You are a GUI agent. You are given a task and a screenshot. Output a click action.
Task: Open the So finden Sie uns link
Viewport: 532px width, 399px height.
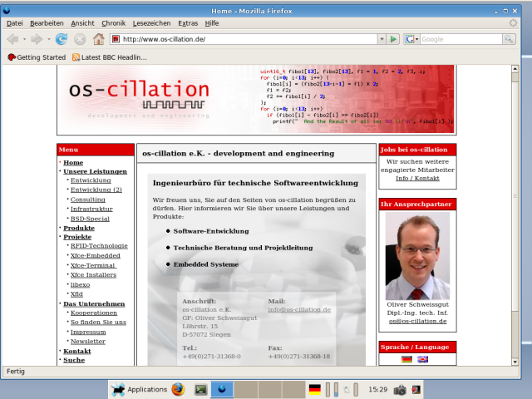(x=98, y=322)
